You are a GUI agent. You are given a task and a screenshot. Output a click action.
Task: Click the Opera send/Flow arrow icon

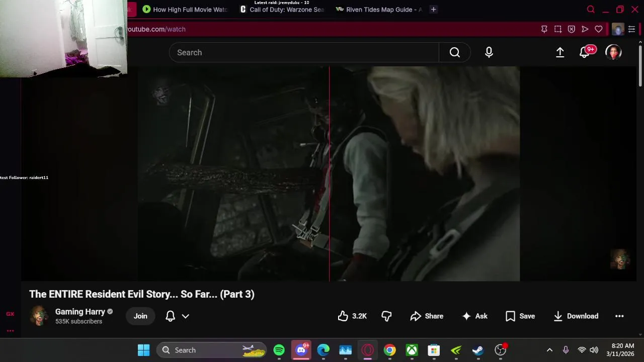(585, 29)
